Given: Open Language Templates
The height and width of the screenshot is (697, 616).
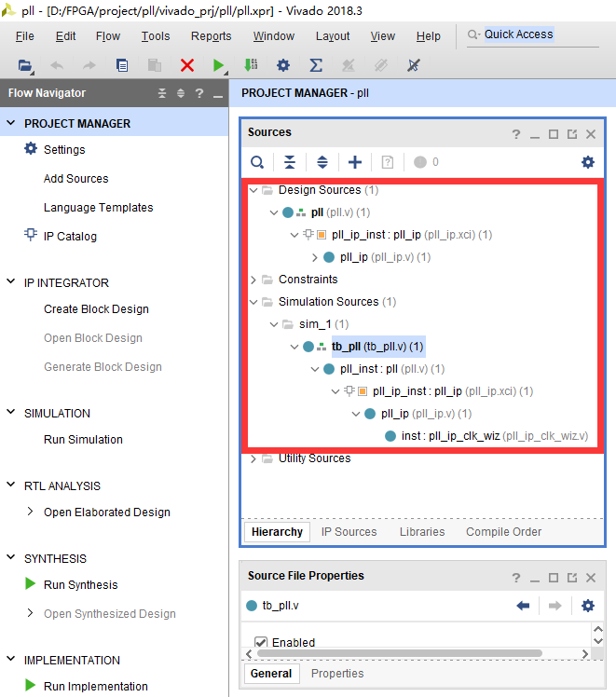Looking at the screenshot, I should coord(98,208).
